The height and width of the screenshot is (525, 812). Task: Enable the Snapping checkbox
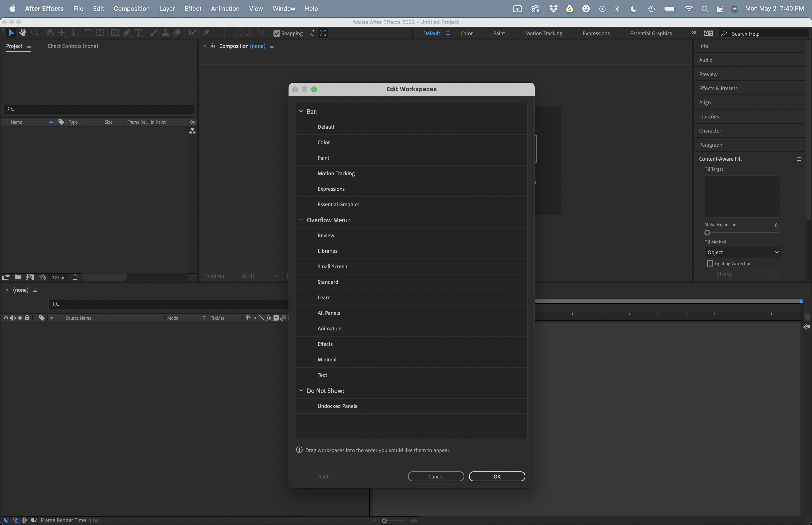(x=277, y=33)
